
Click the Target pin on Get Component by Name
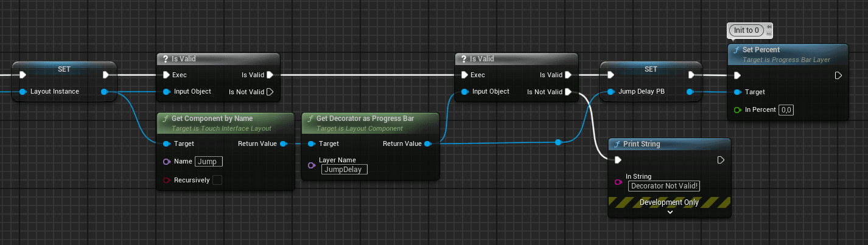(x=166, y=144)
